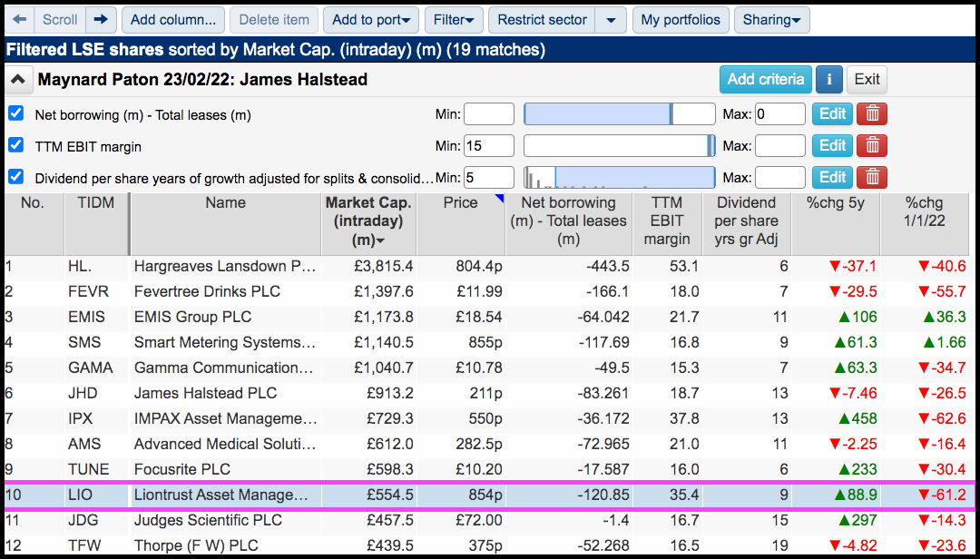The height and width of the screenshot is (559, 980).
Task: Click the £3,815.4 market cap cell
Action: coord(368,267)
